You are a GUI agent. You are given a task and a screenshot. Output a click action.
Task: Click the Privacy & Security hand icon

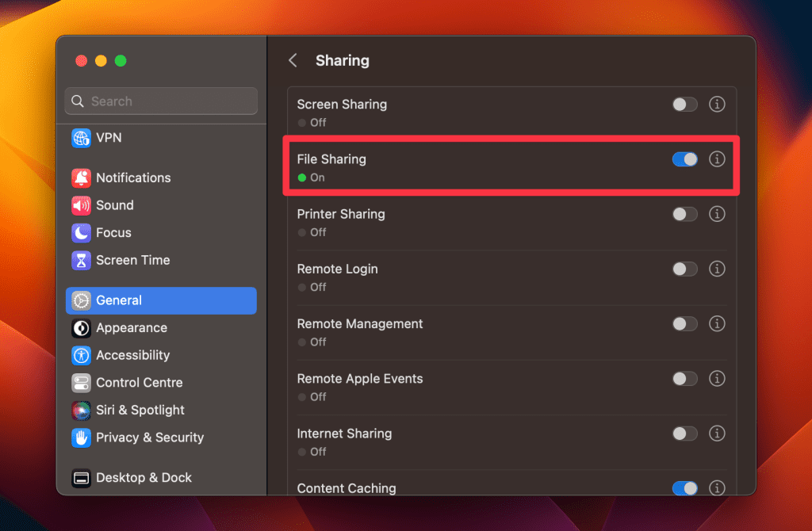point(81,437)
